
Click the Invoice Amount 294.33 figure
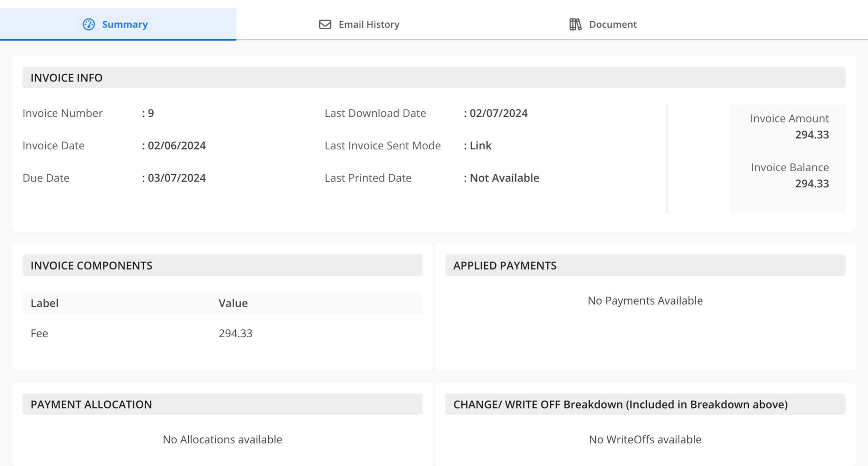812,135
